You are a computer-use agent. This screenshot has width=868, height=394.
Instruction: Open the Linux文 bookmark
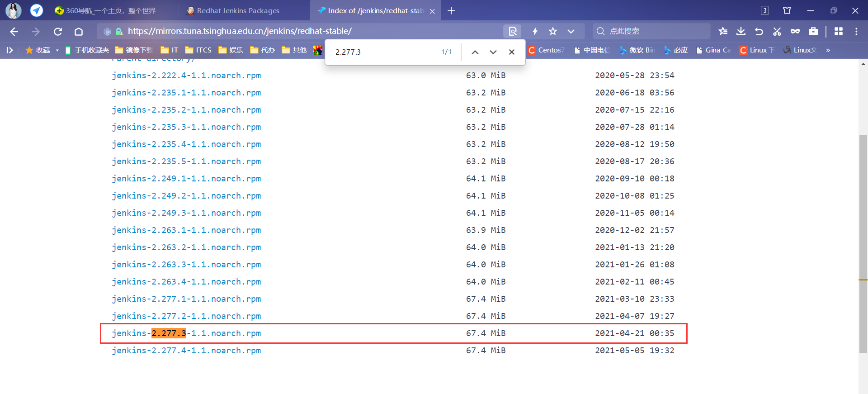point(800,50)
